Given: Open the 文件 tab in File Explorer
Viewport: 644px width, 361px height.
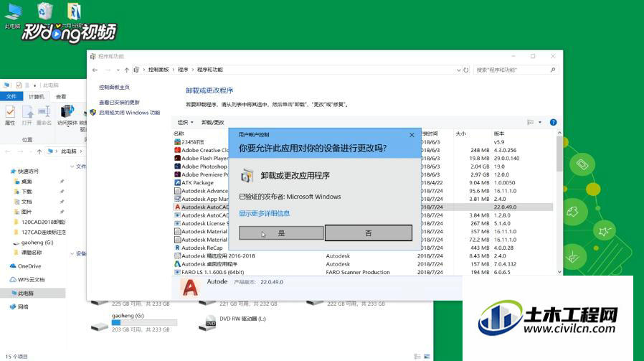Looking at the screenshot, I should point(11,96).
